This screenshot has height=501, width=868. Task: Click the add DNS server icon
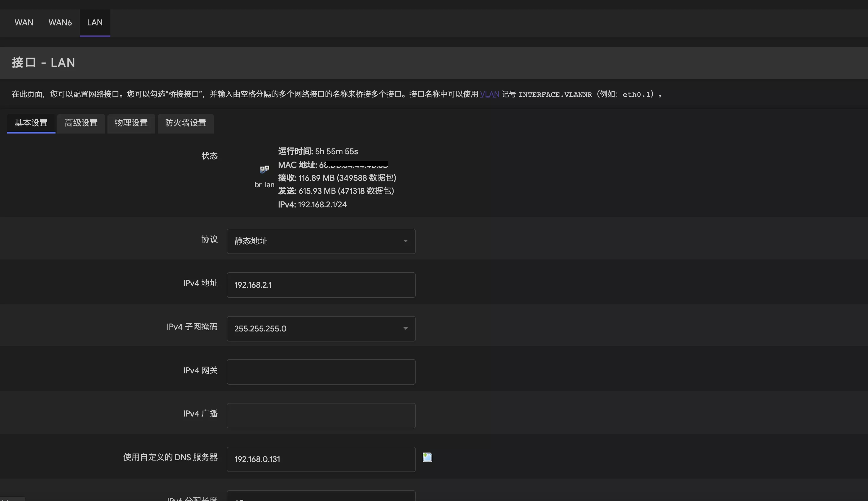(x=427, y=457)
